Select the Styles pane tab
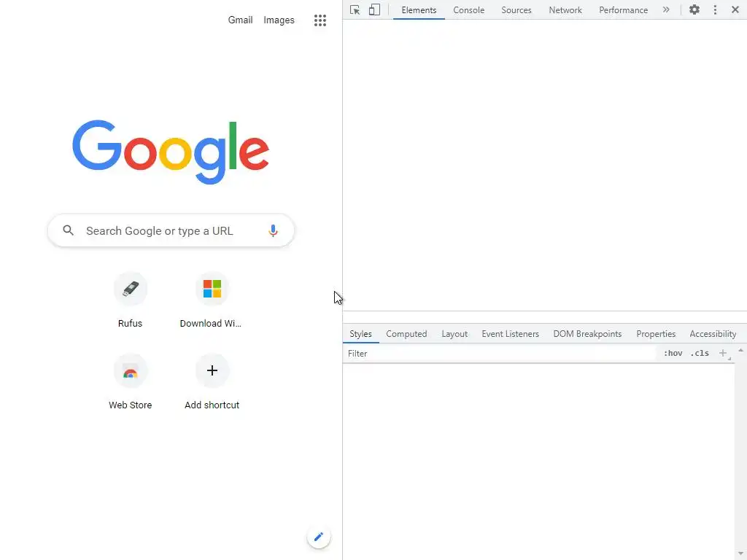The width and height of the screenshot is (747, 560). pyautogui.click(x=360, y=334)
